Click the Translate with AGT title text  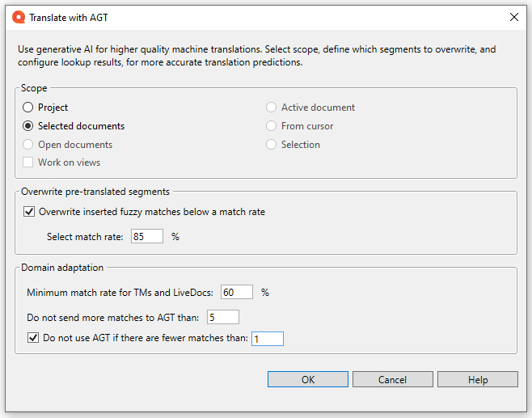click(69, 18)
